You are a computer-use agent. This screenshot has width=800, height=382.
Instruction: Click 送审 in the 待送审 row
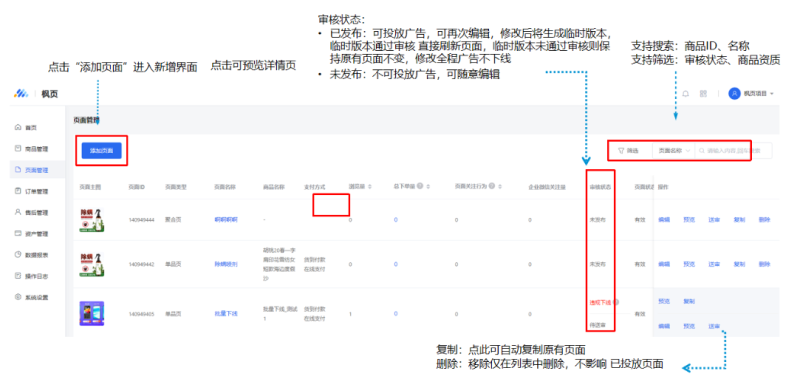pos(714,326)
